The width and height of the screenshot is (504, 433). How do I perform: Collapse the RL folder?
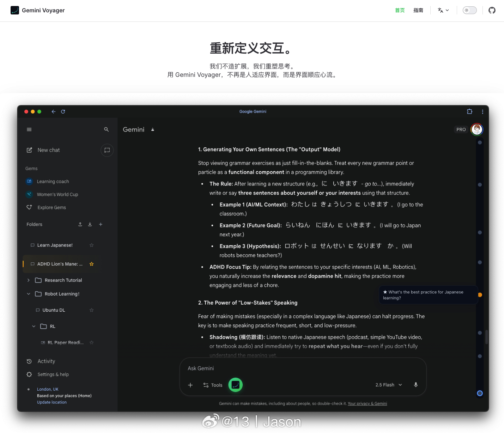tap(34, 326)
